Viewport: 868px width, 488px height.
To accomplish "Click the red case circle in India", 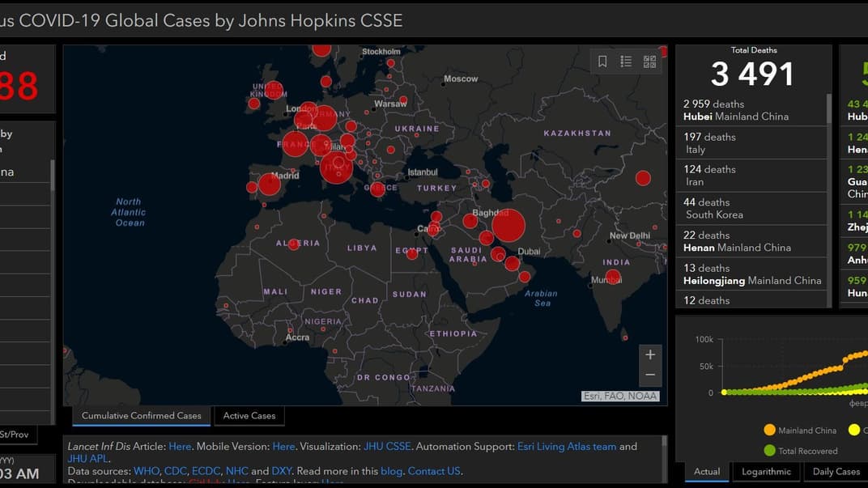I will [613, 277].
